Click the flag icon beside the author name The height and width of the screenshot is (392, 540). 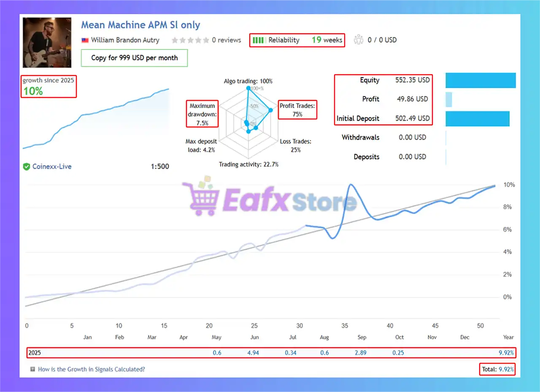click(85, 40)
